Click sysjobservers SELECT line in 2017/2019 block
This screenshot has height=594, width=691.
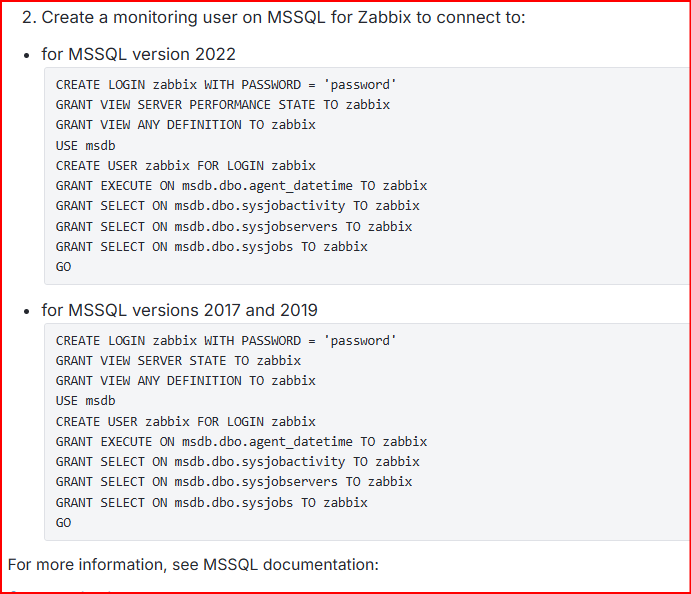234,482
